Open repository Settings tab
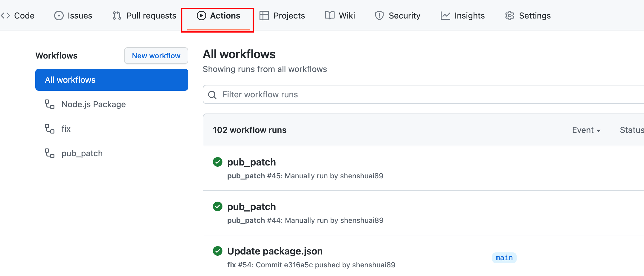This screenshot has height=276, width=644. click(x=528, y=16)
